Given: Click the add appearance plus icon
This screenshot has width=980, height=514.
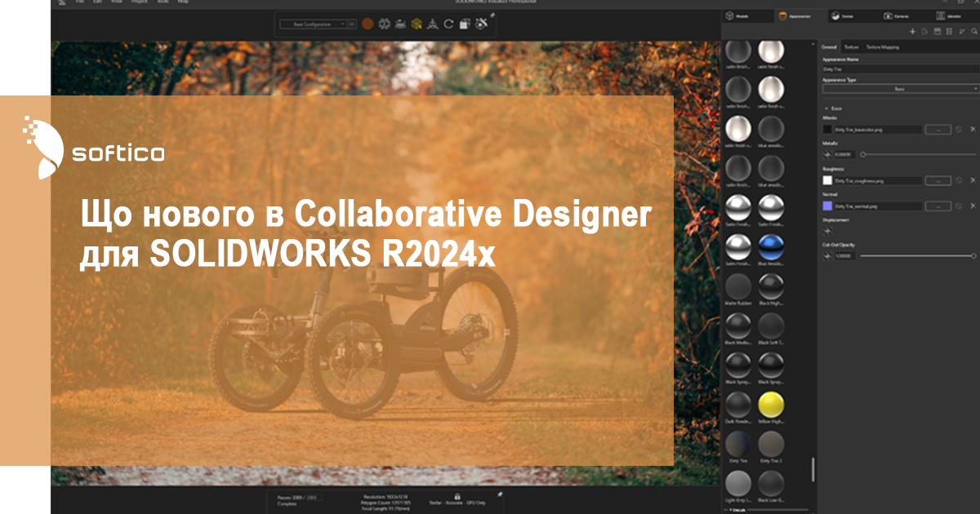Looking at the screenshot, I should coord(912,31).
